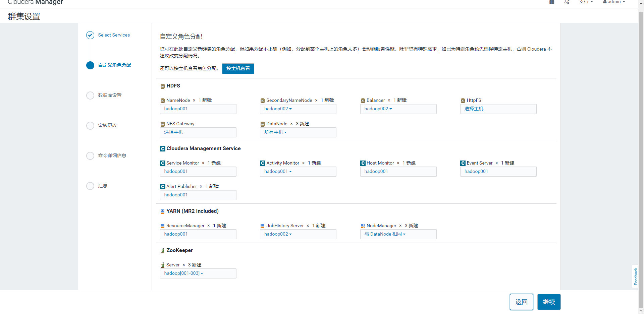
Task: Open the admin user menu
Action: point(614,2)
